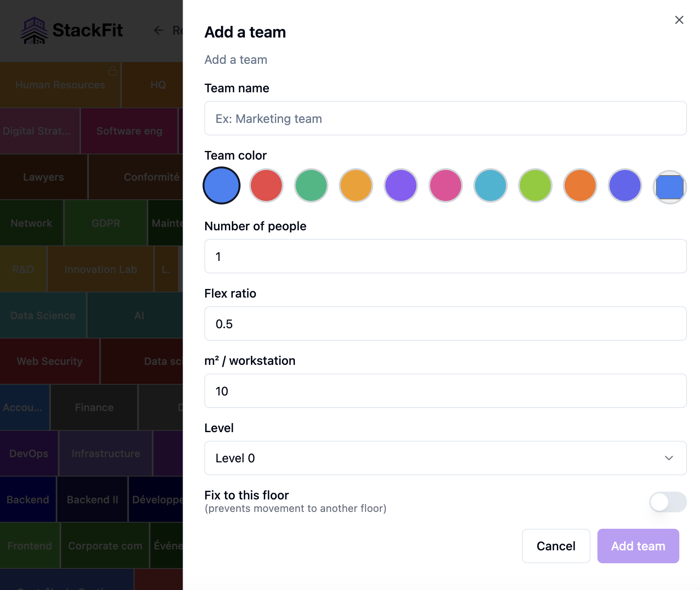Click the StackFit logo icon
Viewport: 700px width, 590px height.
34,30
